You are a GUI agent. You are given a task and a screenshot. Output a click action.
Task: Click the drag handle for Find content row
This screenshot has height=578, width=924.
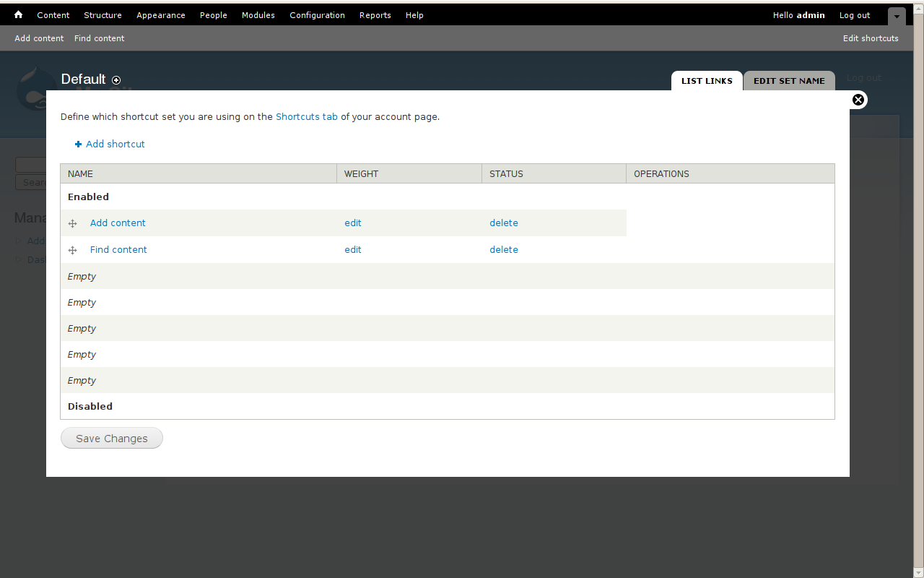72,250
